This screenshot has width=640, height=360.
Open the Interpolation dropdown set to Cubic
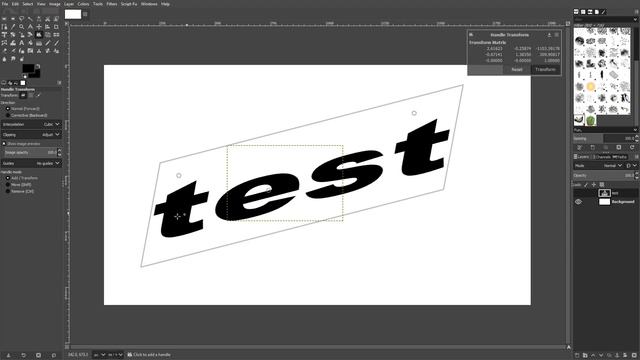(31, 124)
